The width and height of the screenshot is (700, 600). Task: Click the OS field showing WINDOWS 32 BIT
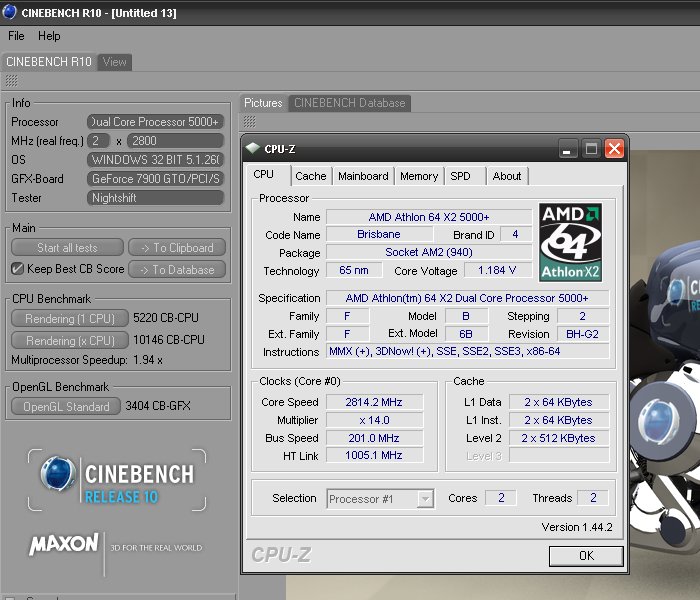(155, 160)
